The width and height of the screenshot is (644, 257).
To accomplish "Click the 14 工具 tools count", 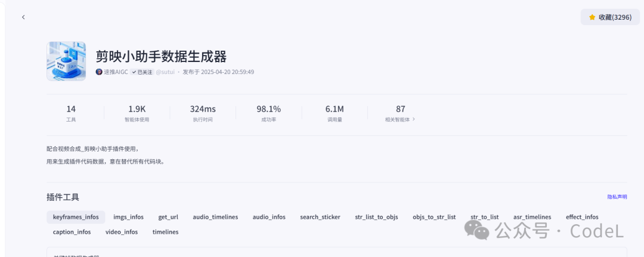I will point(71,114).
